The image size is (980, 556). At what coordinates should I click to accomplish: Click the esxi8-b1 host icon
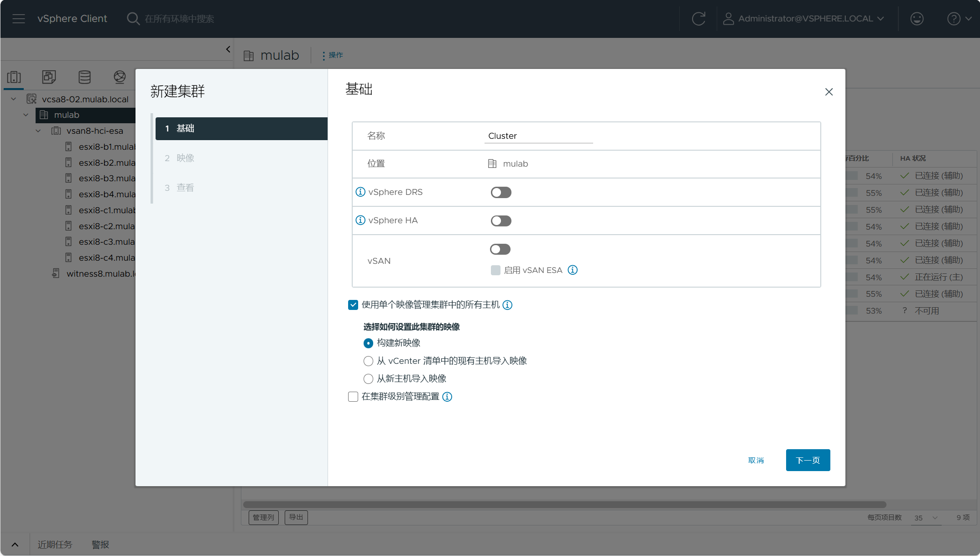tap(68, 147)
